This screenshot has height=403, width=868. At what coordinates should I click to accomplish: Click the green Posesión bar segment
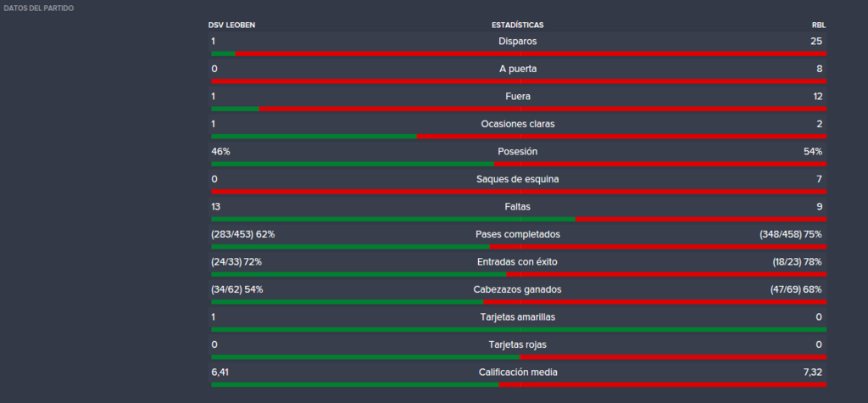353,164
